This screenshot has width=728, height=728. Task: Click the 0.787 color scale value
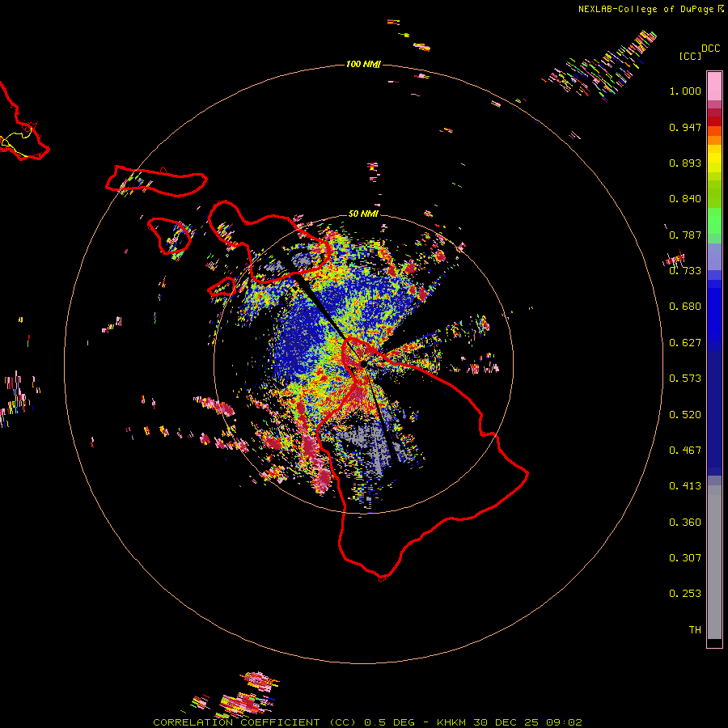[685, 235]
